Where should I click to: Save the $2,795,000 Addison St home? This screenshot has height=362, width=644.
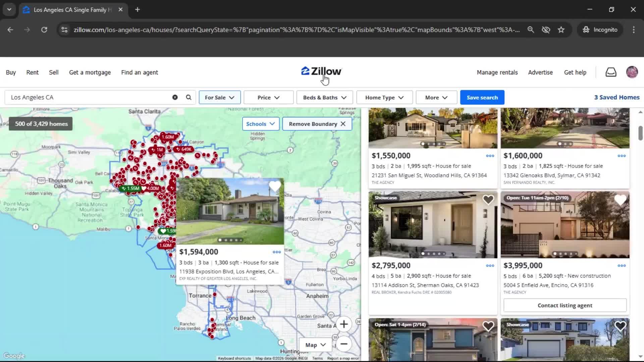click(x=488, y=200)
